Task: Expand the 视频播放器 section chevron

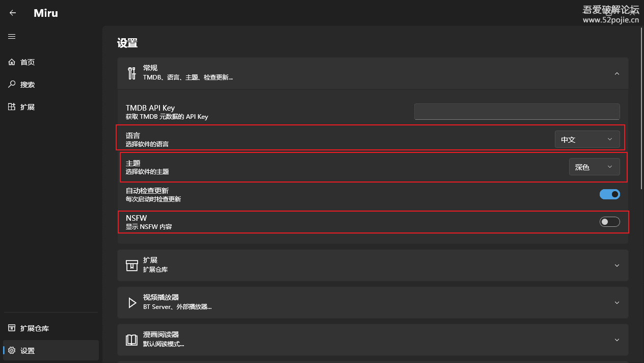Action: (x=617, y=303)
